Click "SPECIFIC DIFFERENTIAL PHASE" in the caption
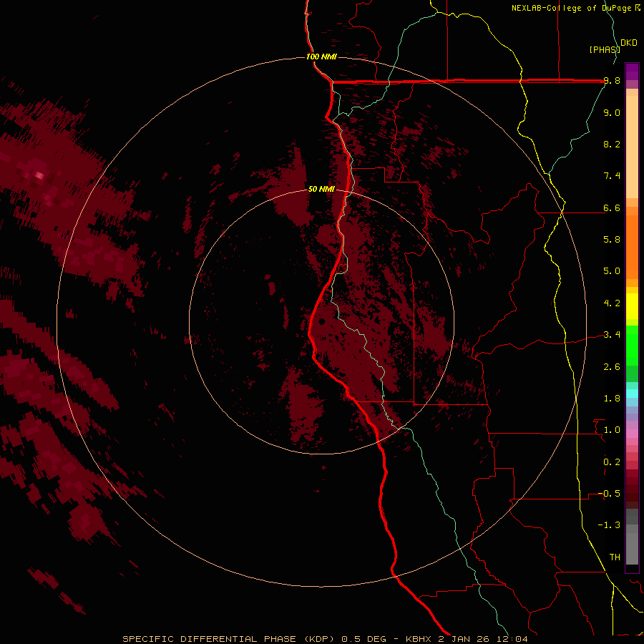 click(x=209, y=639)
